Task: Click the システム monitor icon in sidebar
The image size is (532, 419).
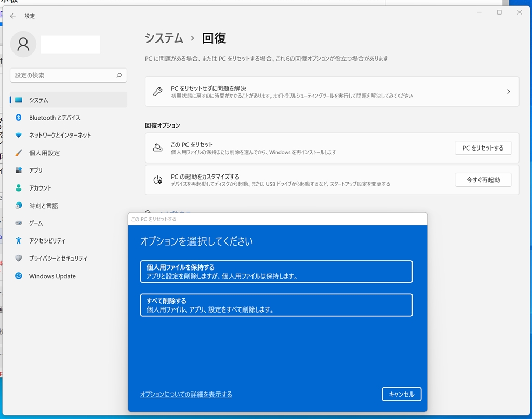Action: pos(19,100)
